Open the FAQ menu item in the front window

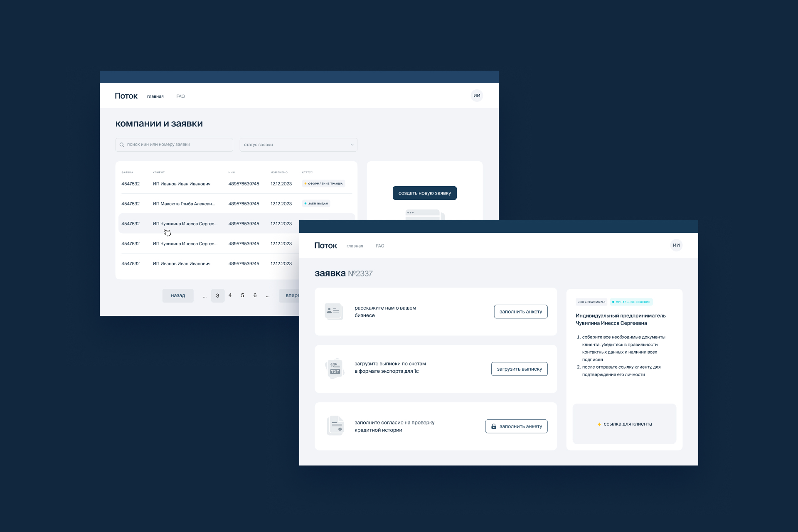point(380,246)
